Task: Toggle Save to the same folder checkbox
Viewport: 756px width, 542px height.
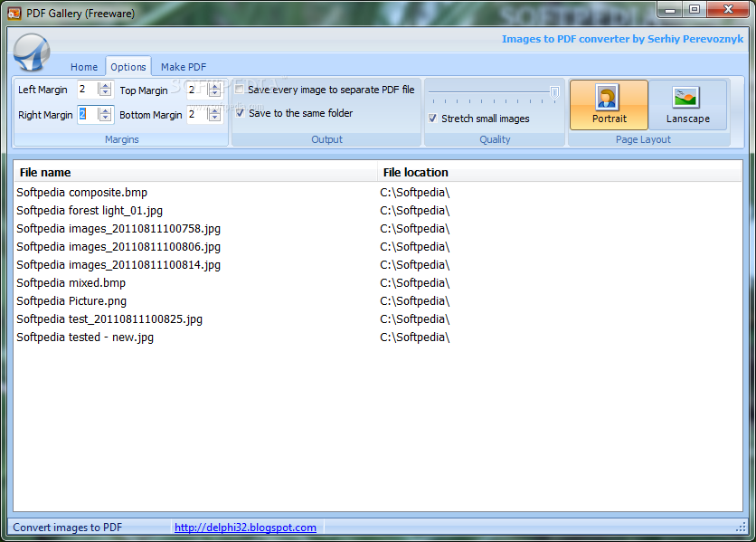Action: 241,113
